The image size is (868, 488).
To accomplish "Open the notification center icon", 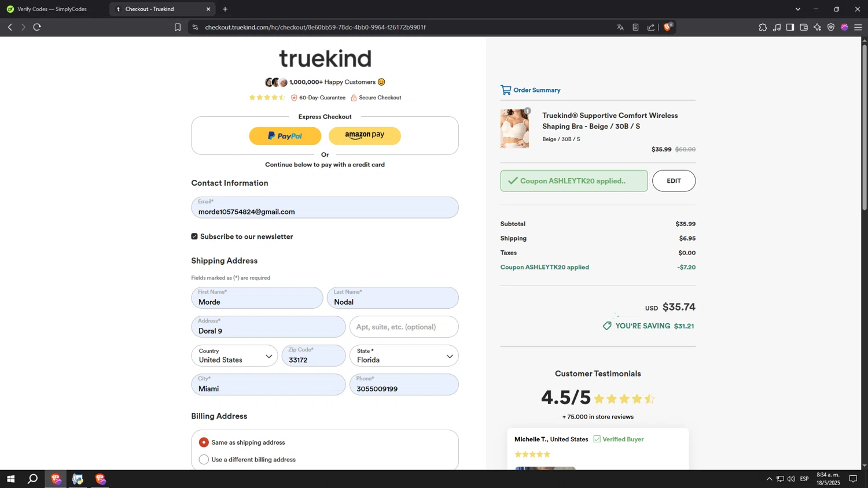I will [853, 479].
